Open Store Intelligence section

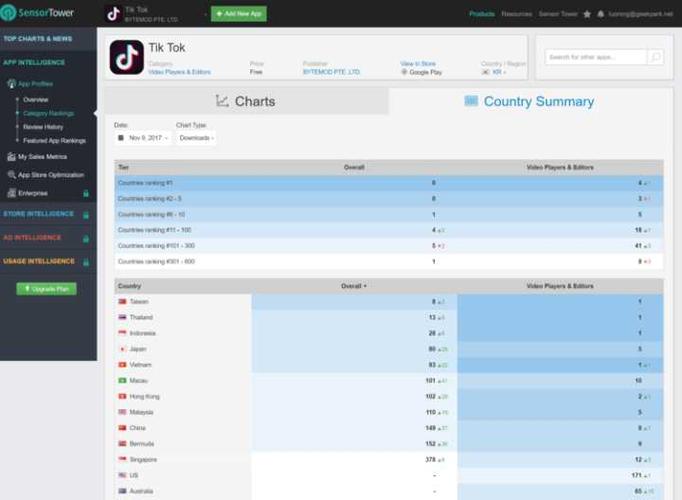pos(39,214)
